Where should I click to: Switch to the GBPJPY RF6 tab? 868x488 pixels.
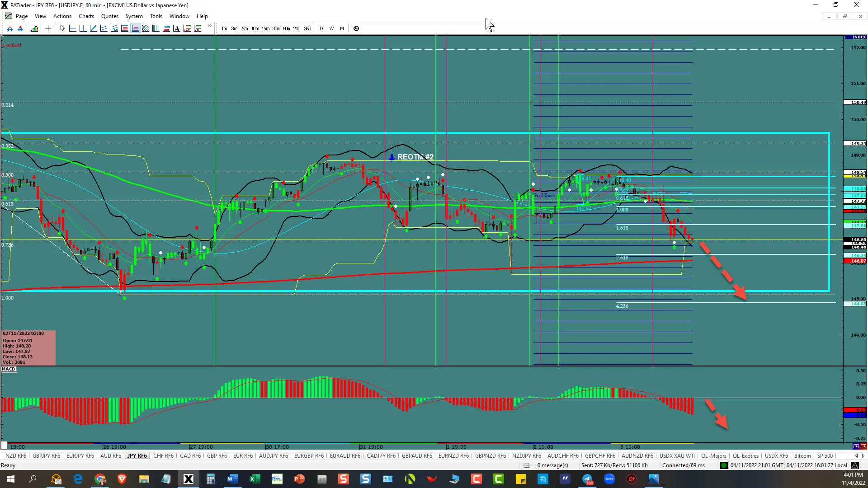click(46, 456)
